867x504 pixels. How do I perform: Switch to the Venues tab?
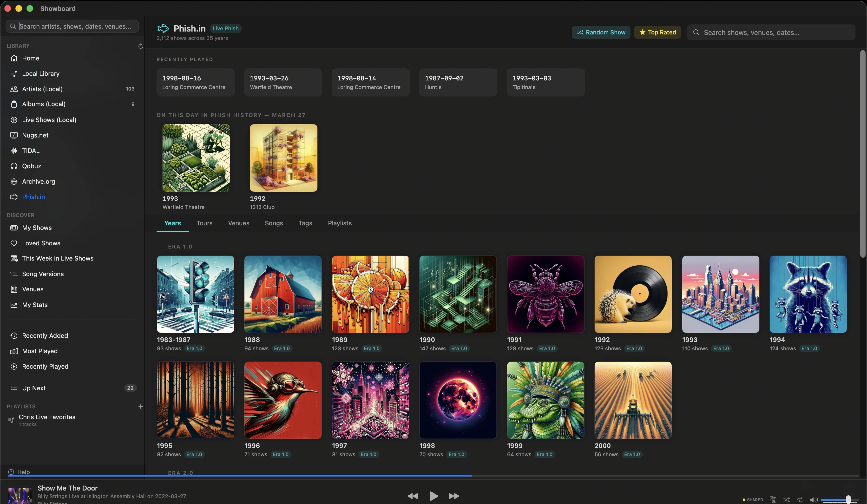tap(238, 223)
